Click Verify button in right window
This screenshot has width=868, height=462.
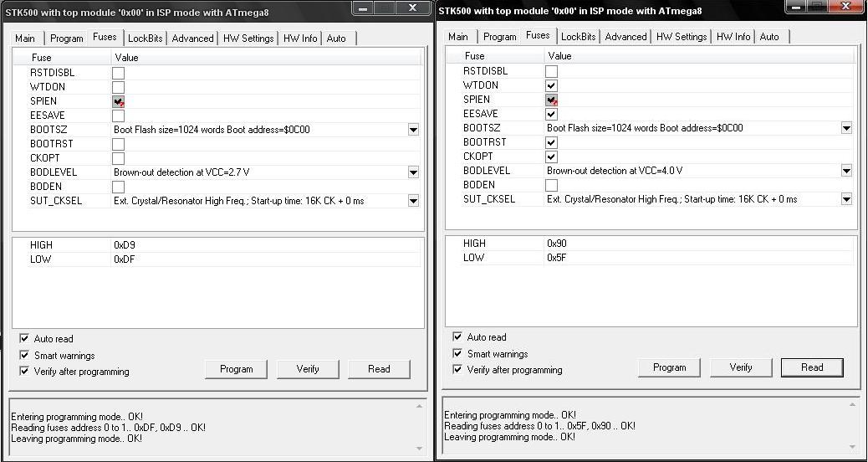741,367
